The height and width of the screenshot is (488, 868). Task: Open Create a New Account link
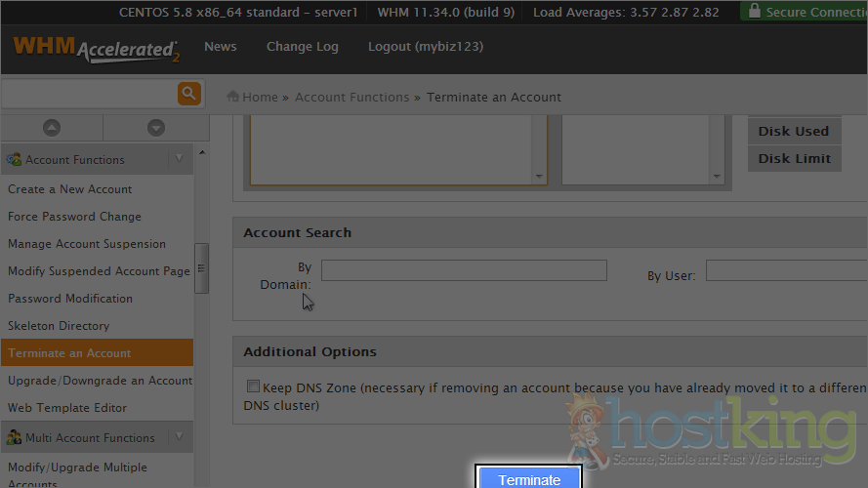[70, 189]
